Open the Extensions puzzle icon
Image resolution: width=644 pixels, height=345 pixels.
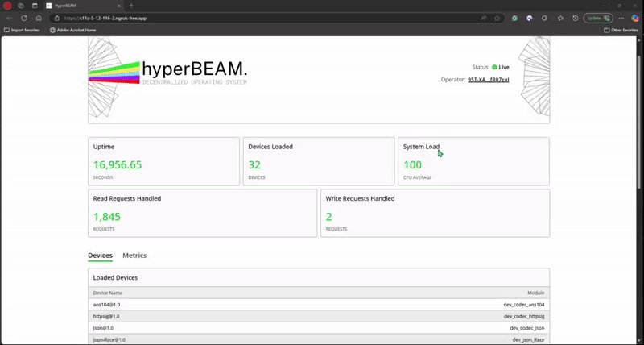pos(545,18)
